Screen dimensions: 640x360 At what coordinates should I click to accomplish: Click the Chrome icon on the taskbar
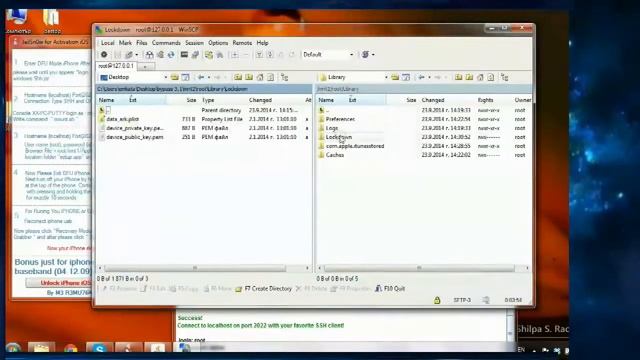70,348
